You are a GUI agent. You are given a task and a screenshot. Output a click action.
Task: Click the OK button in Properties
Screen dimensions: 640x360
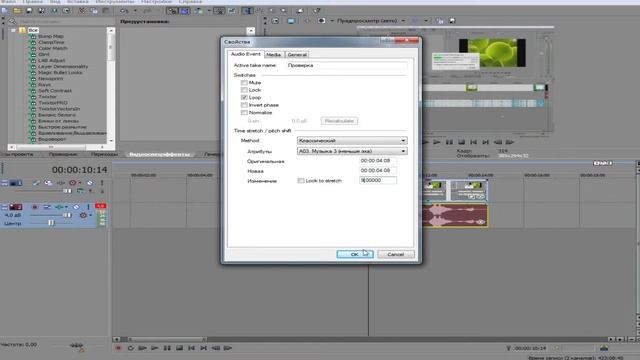click(355, 254)
